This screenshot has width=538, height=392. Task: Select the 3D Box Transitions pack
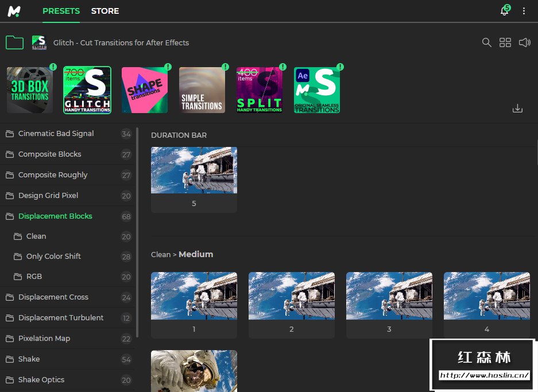click(x=30, y=90)
